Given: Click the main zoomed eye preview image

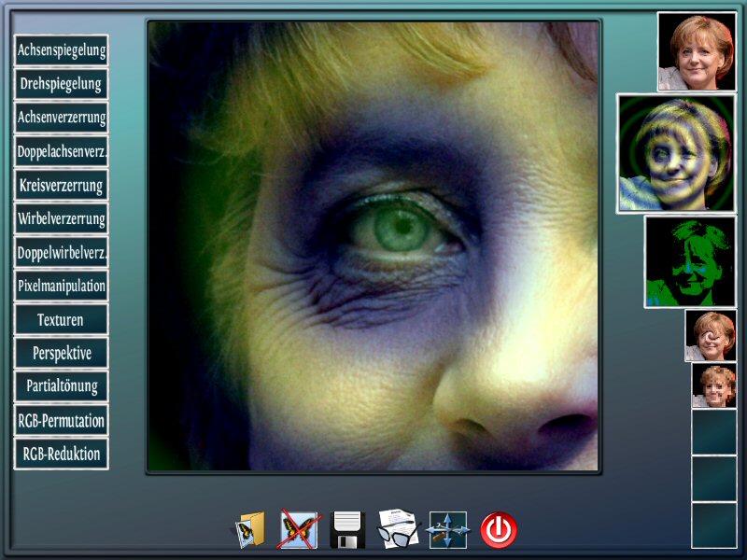Looking at the screenshot, I should click(x=373, y=246).
